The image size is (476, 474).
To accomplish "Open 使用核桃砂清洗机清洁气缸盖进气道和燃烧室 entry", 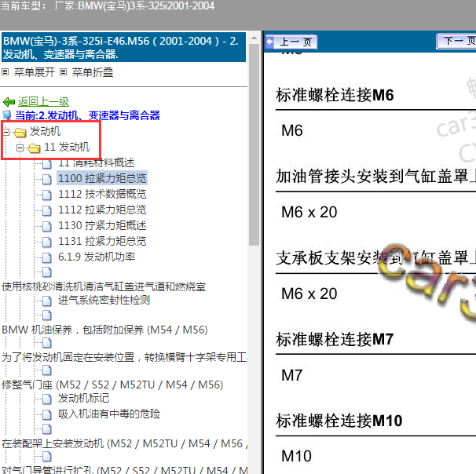I will (104, 286).
